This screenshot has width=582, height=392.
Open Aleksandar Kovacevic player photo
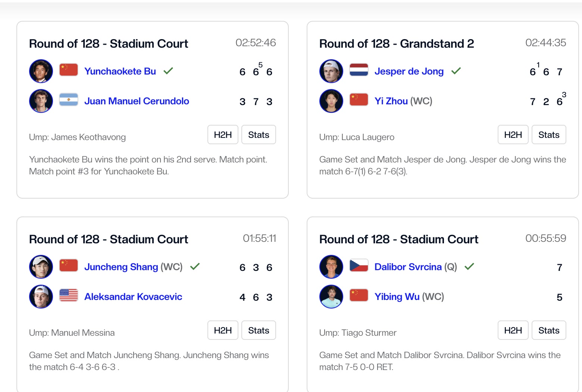tap(41, 297)
